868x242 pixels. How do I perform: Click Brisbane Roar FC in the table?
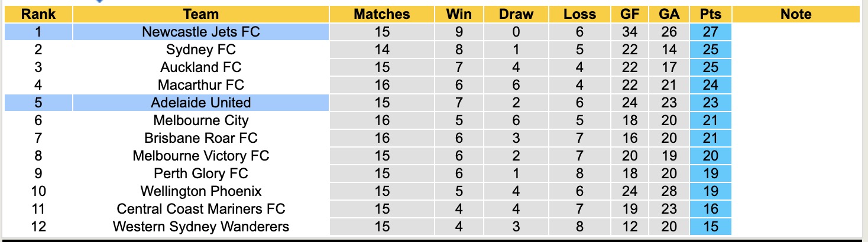(200, 138)
